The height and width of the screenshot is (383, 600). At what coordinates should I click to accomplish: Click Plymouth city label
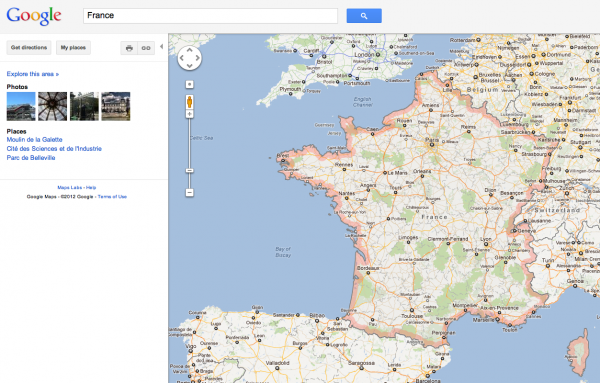[x=290, y=89]
